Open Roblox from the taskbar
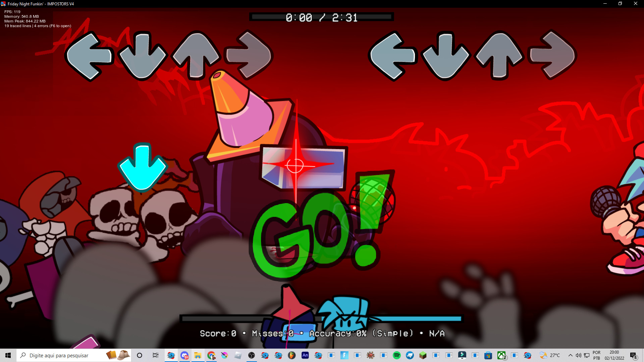Image resolution: width=644 pixels, height=362 pixels. point(238,355)
